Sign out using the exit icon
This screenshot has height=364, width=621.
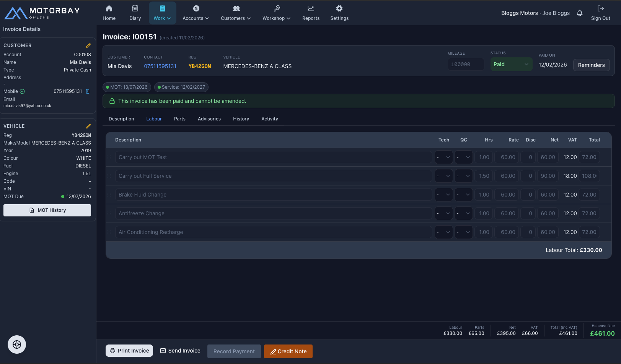(600, 13)
